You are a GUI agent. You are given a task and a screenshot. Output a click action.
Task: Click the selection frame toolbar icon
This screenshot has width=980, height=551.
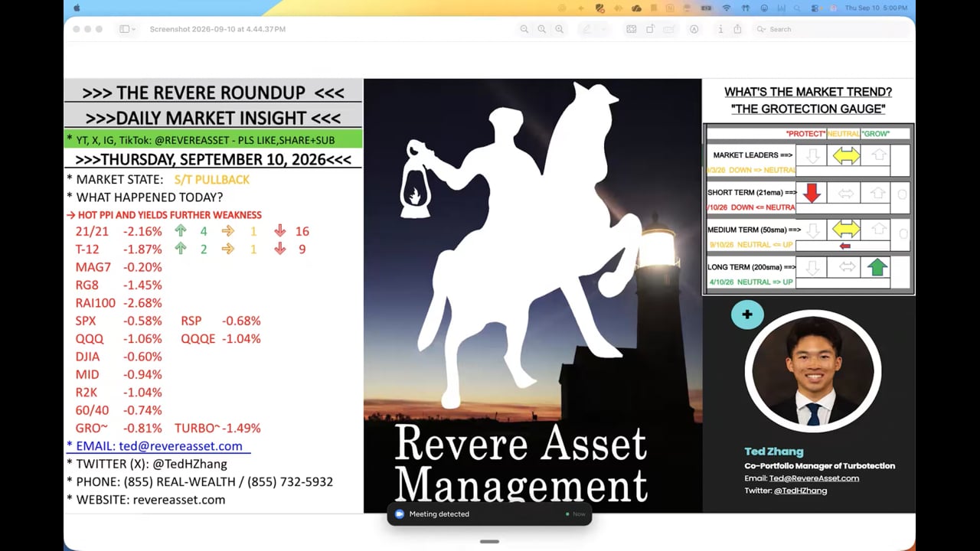click(x=631, y=29)
